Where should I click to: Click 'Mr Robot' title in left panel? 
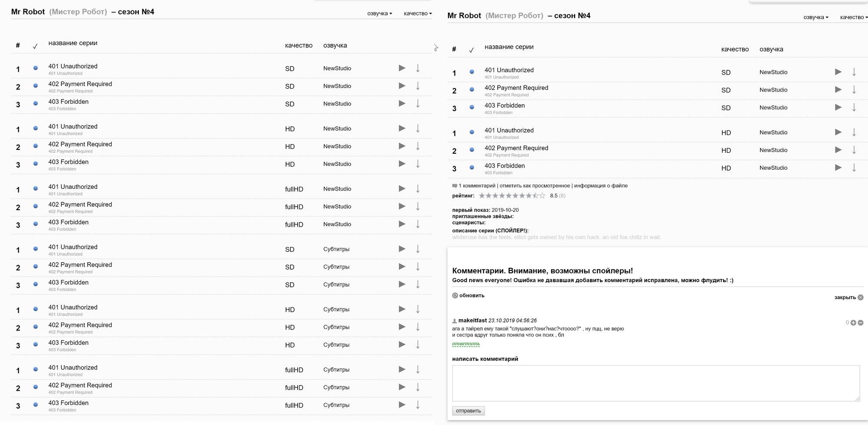coord(28,12)
